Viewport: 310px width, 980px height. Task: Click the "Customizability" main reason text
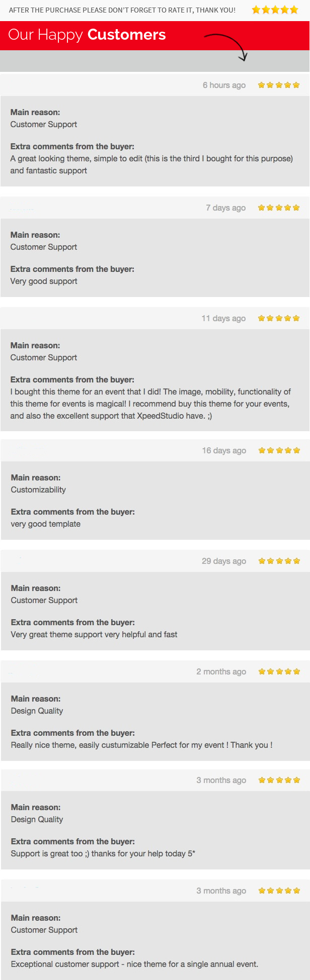tap(38, 489)
